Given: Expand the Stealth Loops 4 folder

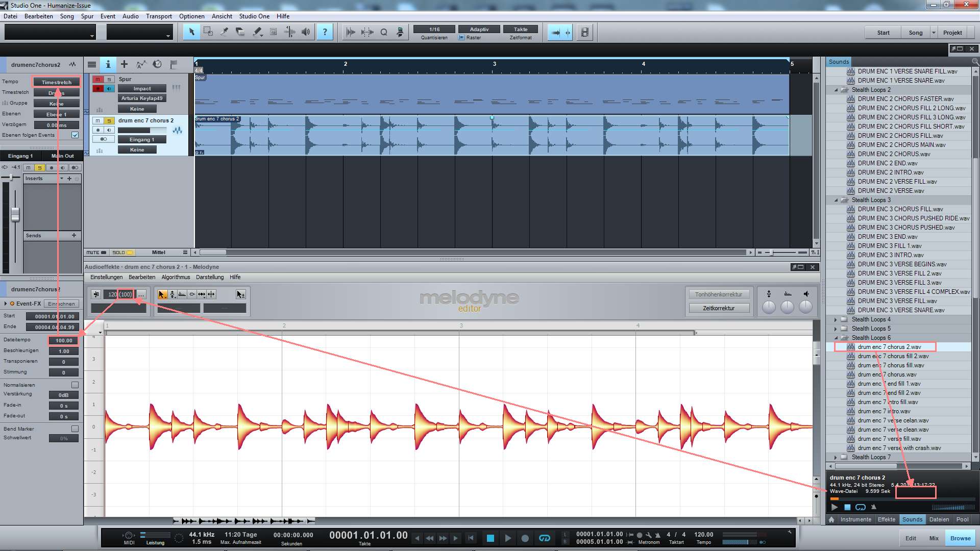Looking at the screenshot, I should (x=836, y=319).
